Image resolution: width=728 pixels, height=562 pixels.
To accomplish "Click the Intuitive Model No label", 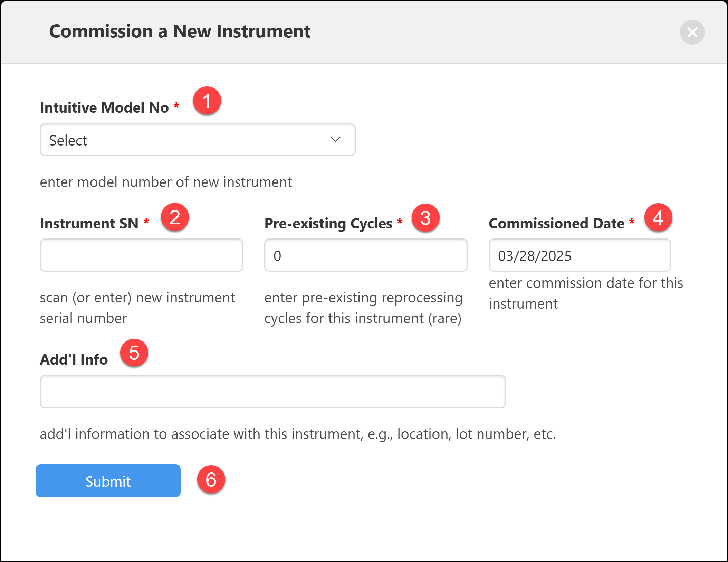I will pyautogui.click(x=104, y=108).
